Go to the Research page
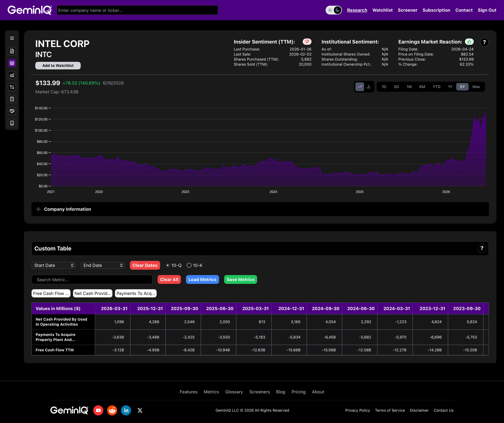This screenshot has width=504, height=423. 357,10
